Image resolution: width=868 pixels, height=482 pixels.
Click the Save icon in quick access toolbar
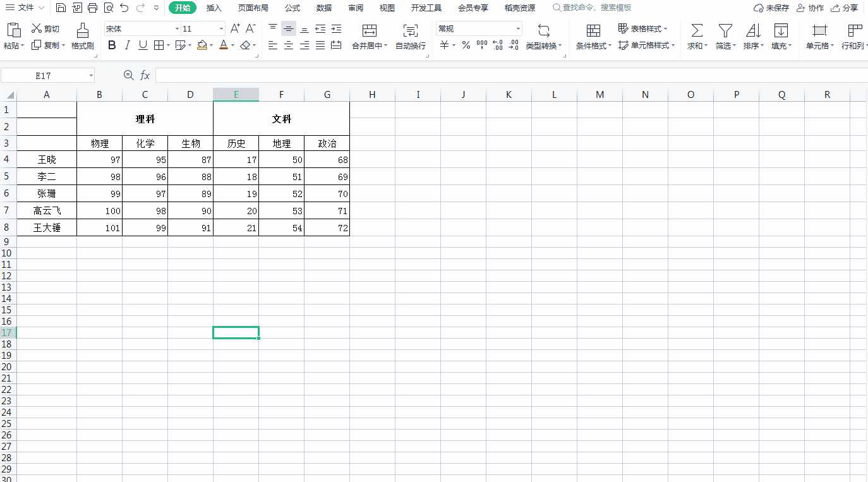61,8
